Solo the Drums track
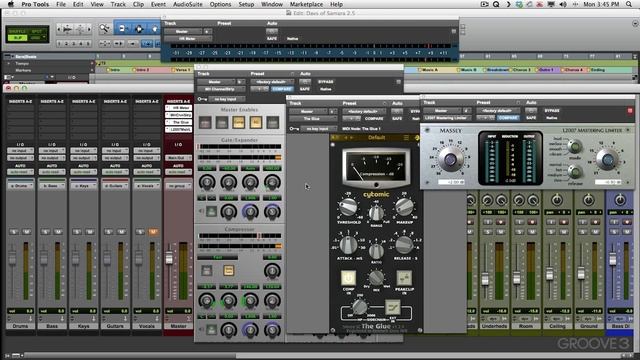This screenshot has height=360, width=640. tap(14, 232)
